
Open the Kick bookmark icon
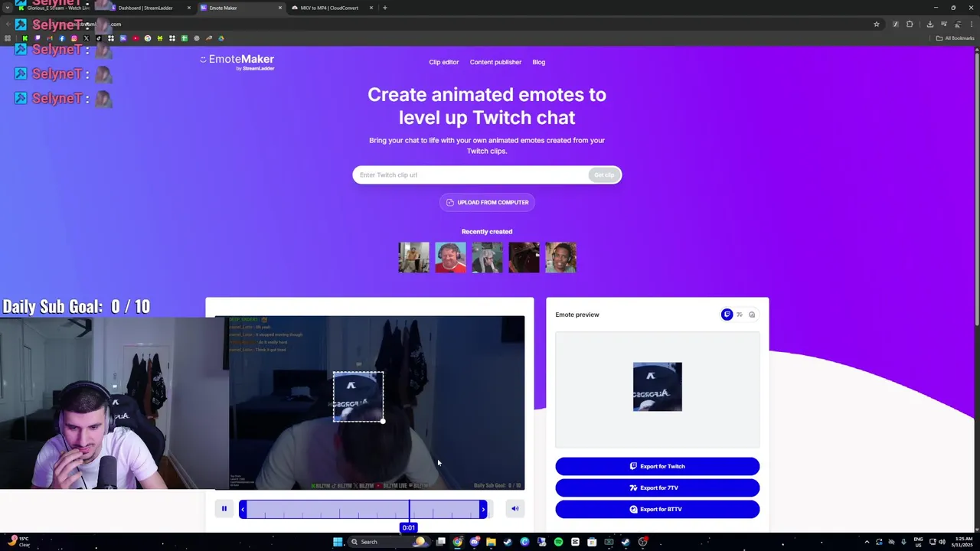(x=25, y=38)
